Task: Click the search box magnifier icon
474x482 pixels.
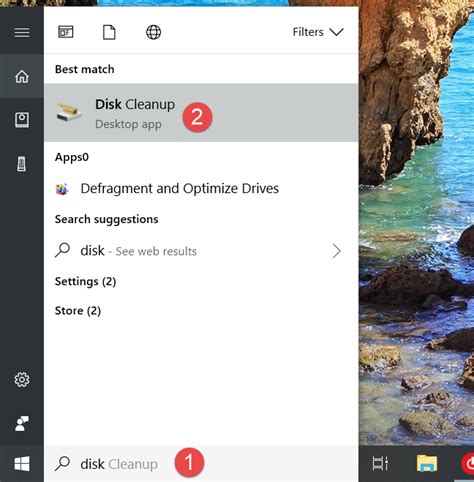Action: (x=62, y=463)
